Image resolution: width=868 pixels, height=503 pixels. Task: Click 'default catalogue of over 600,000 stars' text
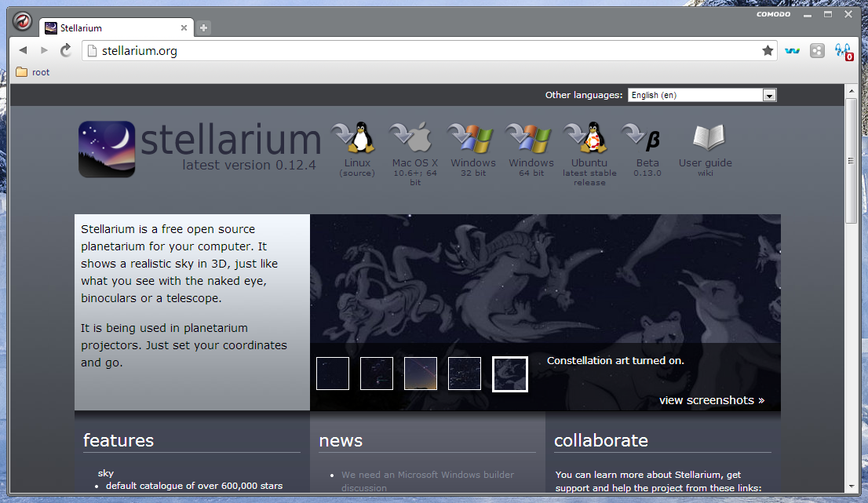pyautogui.click(x=195, y=486)
